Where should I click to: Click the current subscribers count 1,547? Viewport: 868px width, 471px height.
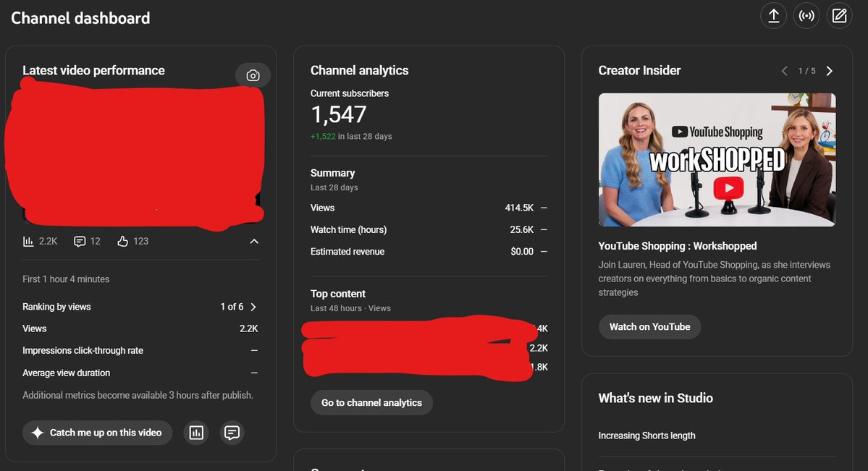pos(338,114)
